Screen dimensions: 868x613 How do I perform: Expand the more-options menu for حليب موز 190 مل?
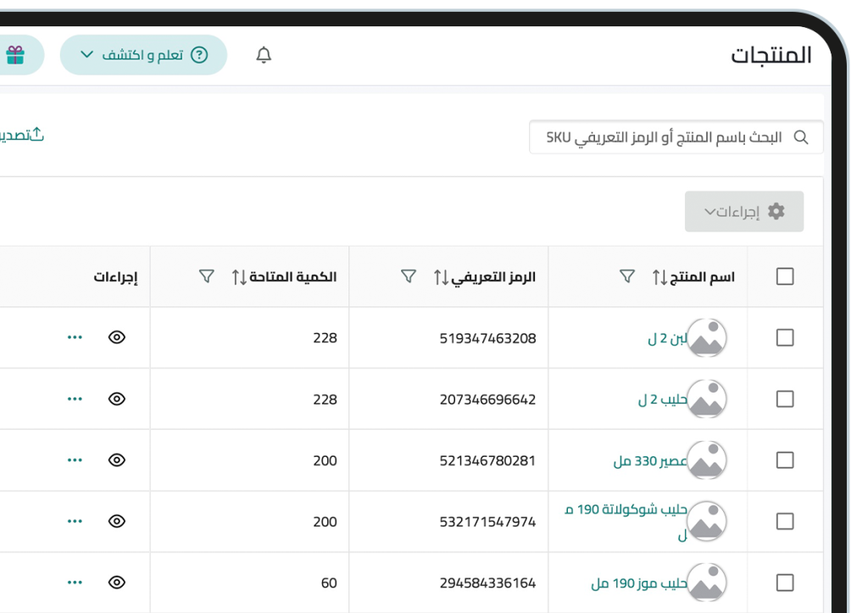point(75,582)
